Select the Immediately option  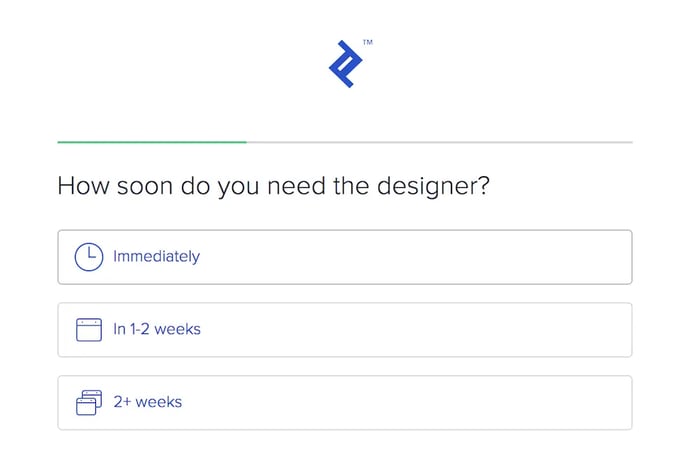point(344,257)
